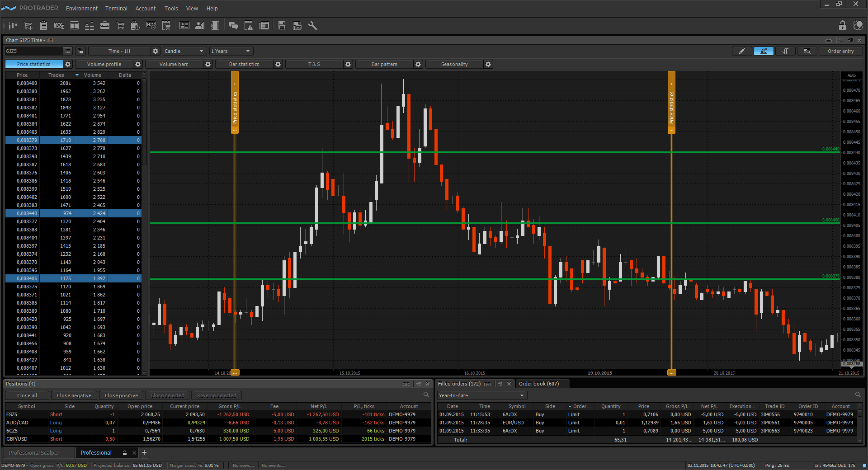Viewport: 868px width, 470px height.
Task: Open symbol list button next to 6JZ5
Action: coord(67,51)
